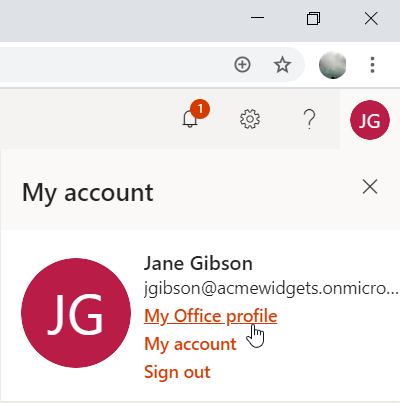Close the browser window

(x=371, y=18)
